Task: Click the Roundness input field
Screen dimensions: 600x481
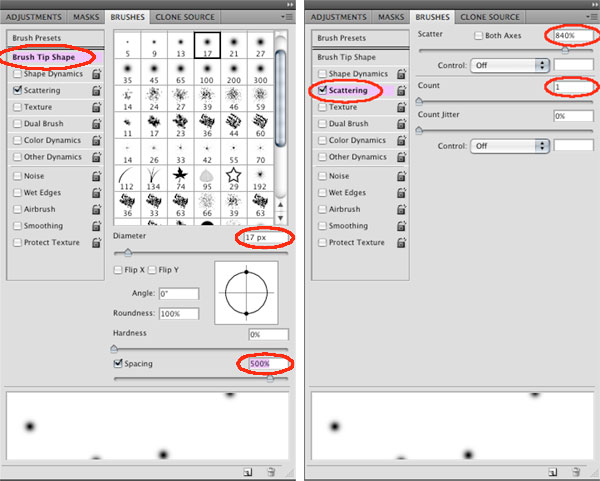Action: click(177, 314)
